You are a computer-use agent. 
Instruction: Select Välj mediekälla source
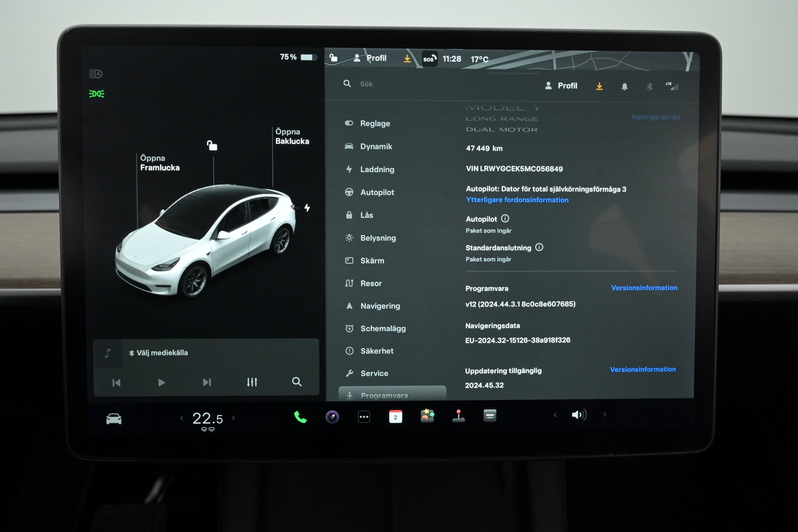tap(158, 353)
